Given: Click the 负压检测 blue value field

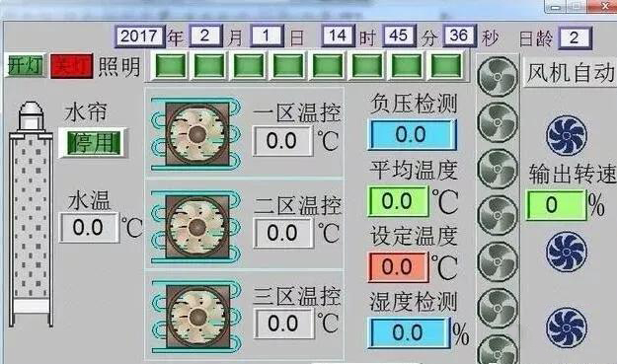Looking at the screenshot, I should pyautogui.click(x=412, y=135).
